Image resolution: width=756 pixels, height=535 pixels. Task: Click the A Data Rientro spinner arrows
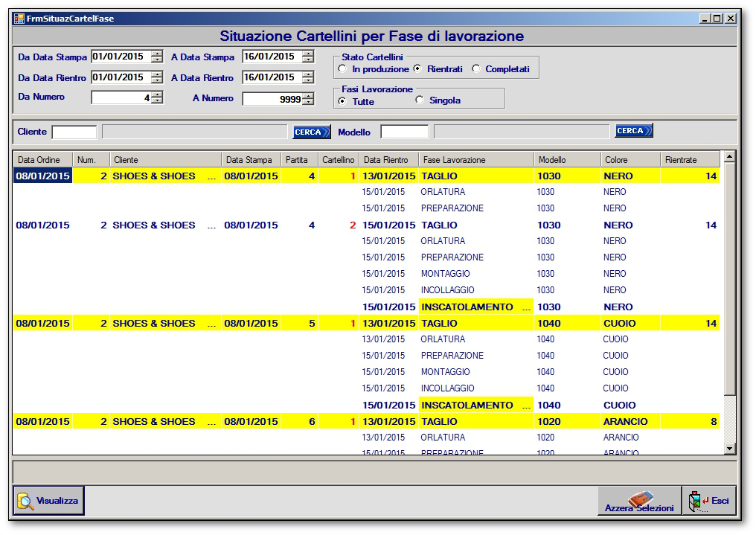[x=308, y=77]
